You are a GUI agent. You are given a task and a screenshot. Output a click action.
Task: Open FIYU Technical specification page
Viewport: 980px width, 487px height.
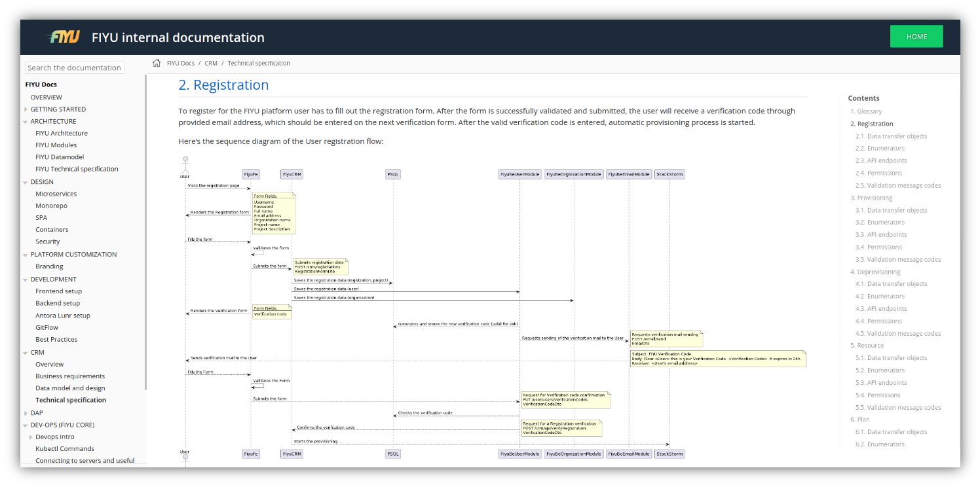coord(77,169)
